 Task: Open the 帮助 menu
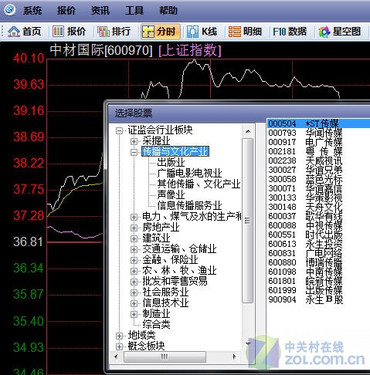coord(168,10)
